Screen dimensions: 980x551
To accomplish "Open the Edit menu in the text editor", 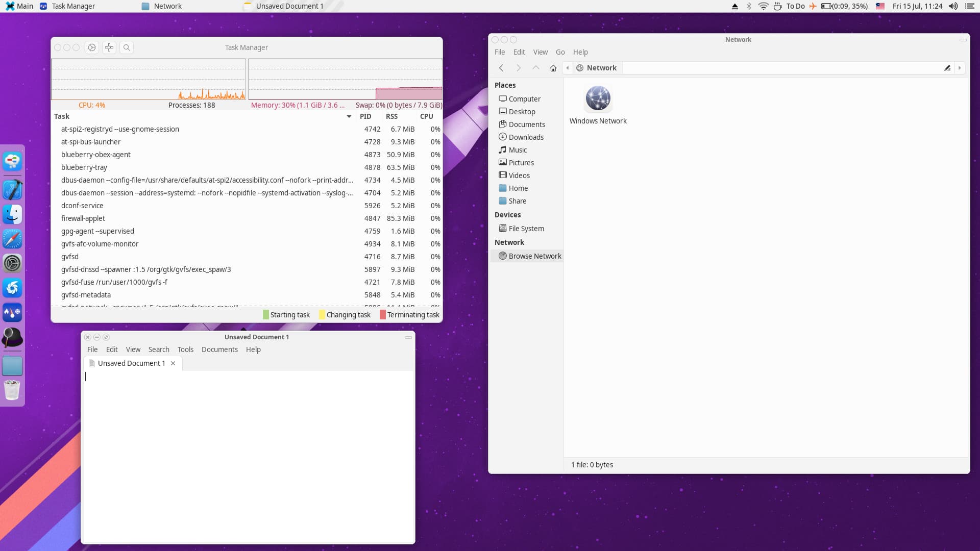I will coord(112,349).
